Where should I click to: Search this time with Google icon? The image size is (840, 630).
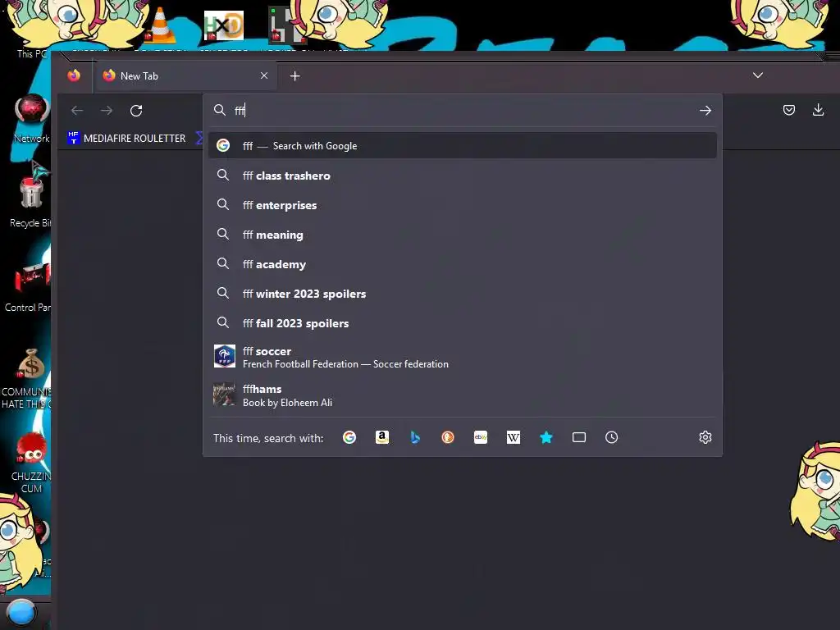(x=349, y=438)
